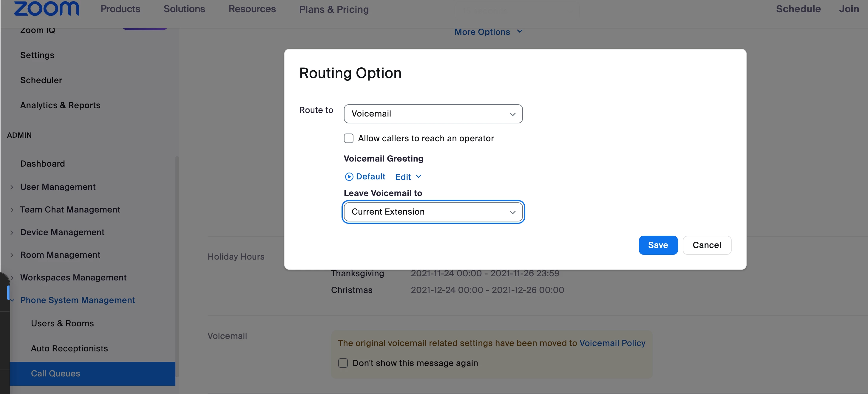Viewport: 868px width, 394px height.
Task: Open the Plans & Pricing menu item
Action: [333, 10]
